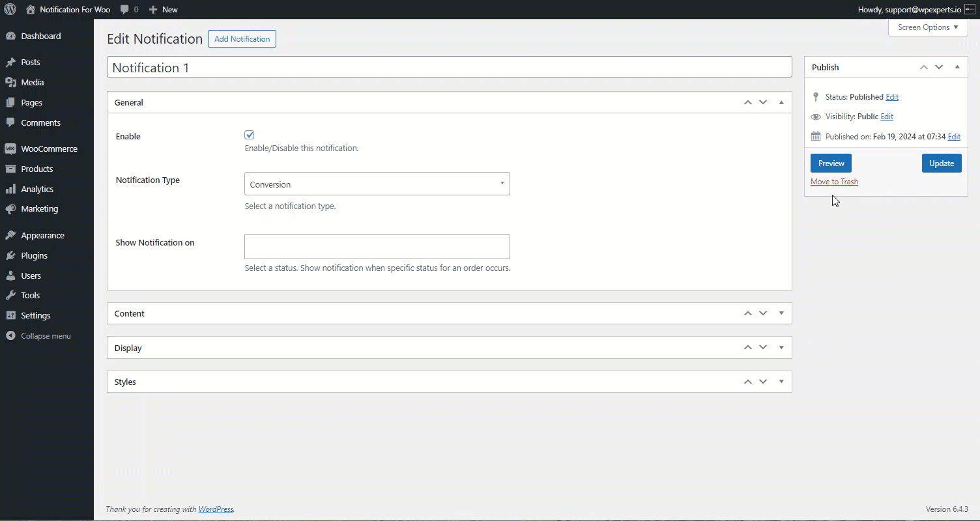Image resolution: width=980 pixels, height=521 pixels.
Task: Move Content panel up with its arrow
Action: pyautogui.click(x=748, y=314)
